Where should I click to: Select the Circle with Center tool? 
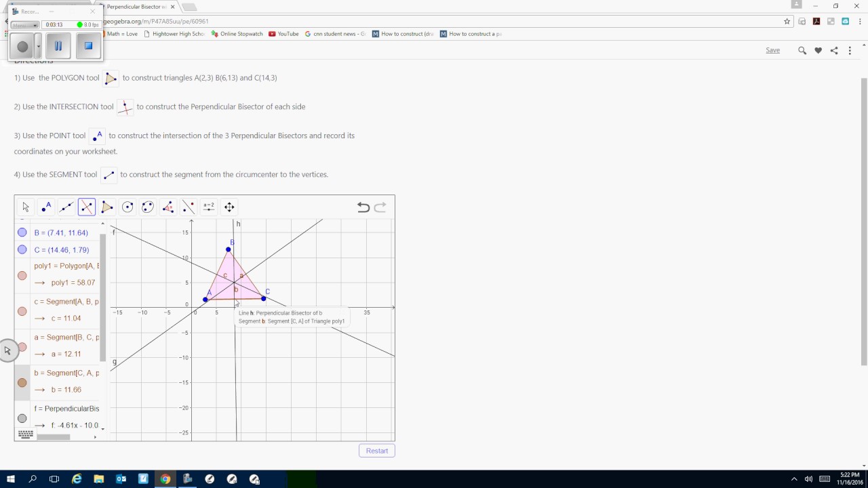click(x=127, y=207)
